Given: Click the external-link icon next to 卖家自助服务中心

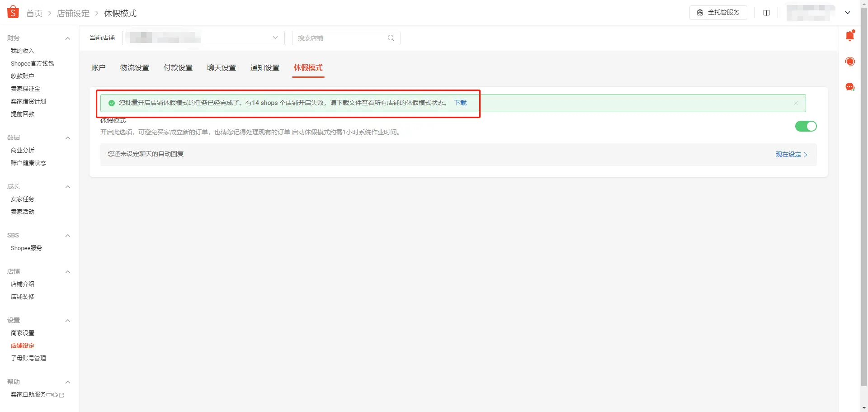Looking at the screenshot, I should [x=61, y=394].
